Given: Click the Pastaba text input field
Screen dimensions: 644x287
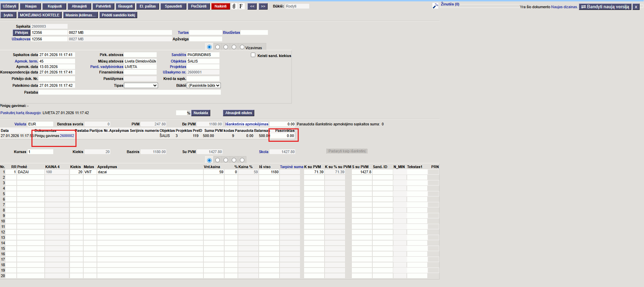Looking at the screenshot, I should tap(130, 92).
